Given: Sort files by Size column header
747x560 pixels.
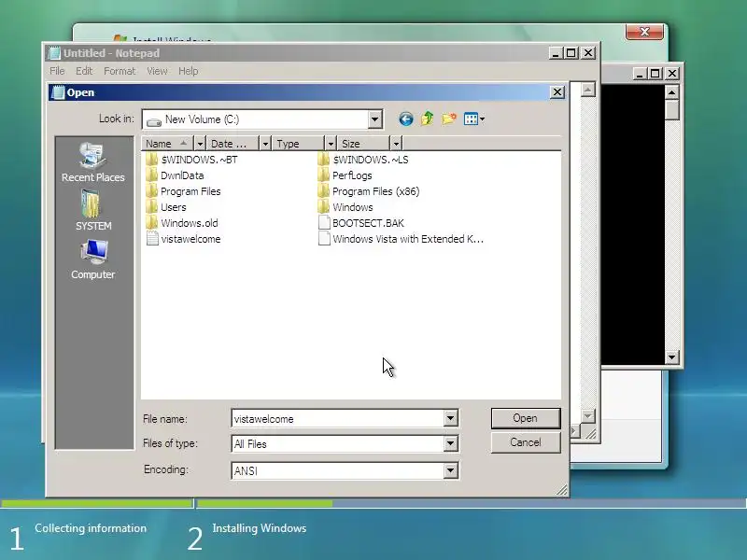Looking at the screenshot, I should pos(364,144).
